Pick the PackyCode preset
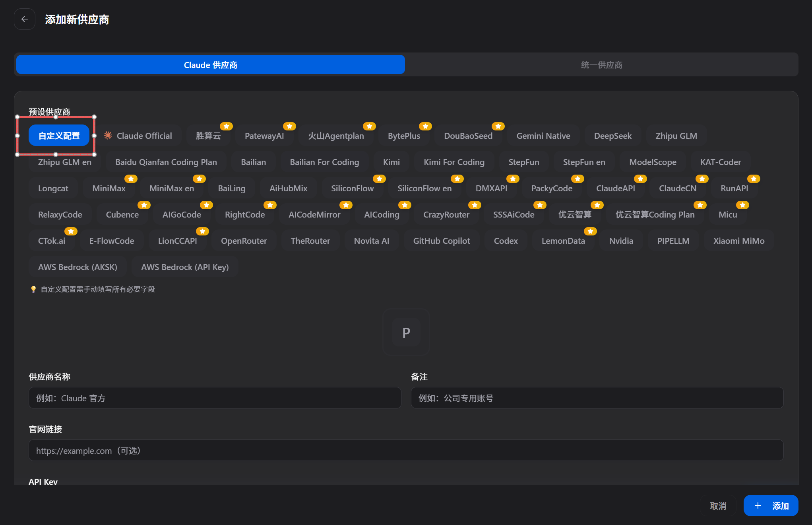 [x=552, y=188]
